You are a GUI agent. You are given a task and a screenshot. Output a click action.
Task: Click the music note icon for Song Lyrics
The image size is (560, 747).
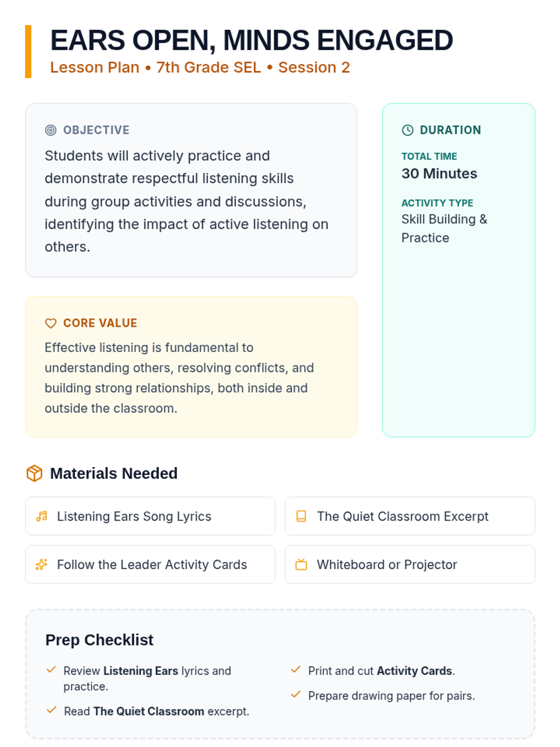42,516
